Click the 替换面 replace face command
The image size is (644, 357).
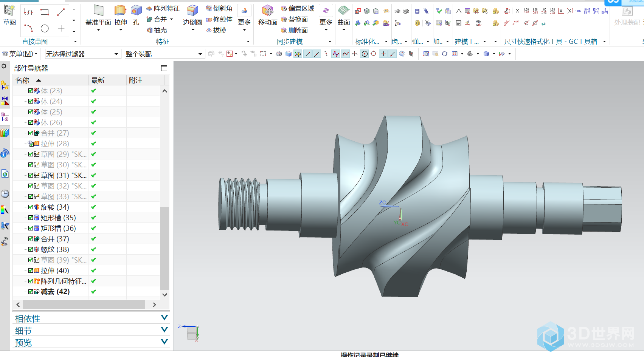click(x=294, y=19)
